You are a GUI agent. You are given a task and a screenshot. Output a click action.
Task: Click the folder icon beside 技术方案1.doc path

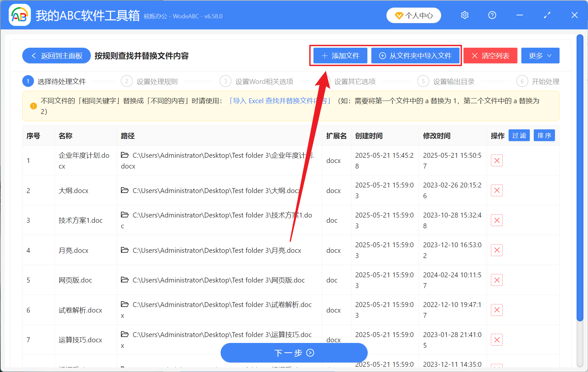coord(125,215)
